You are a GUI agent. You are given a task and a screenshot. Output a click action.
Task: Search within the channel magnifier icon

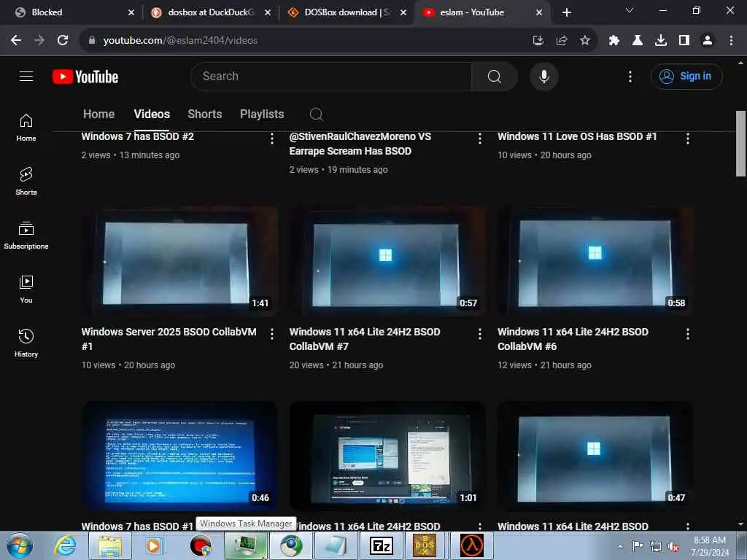pos(317,114)
